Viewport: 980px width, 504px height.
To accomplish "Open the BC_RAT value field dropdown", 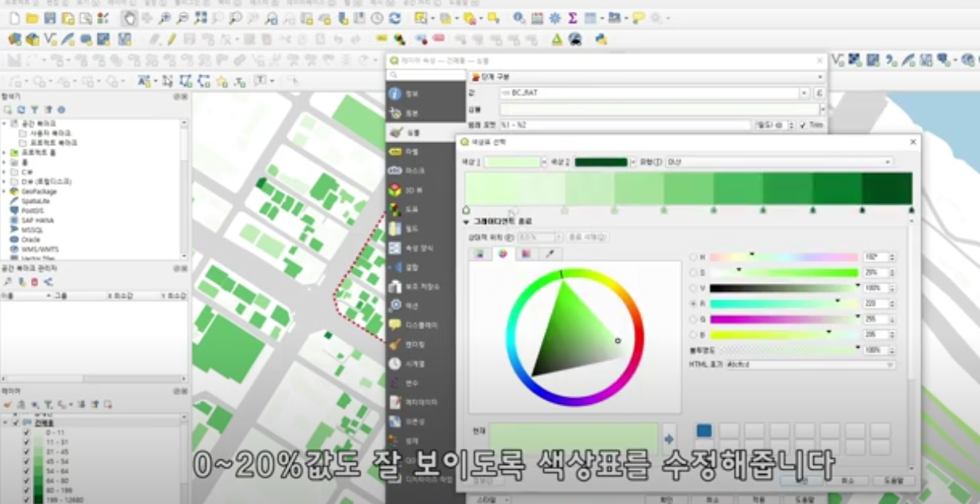I will [x=804, y=93].
